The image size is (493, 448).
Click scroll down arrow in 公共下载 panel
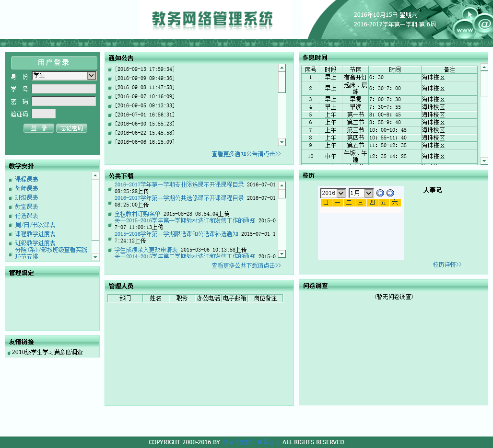coord(282,254)
